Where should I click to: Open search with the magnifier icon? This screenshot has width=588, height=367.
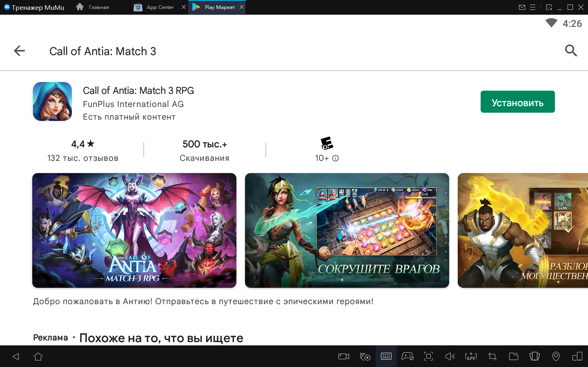[571, 51]
